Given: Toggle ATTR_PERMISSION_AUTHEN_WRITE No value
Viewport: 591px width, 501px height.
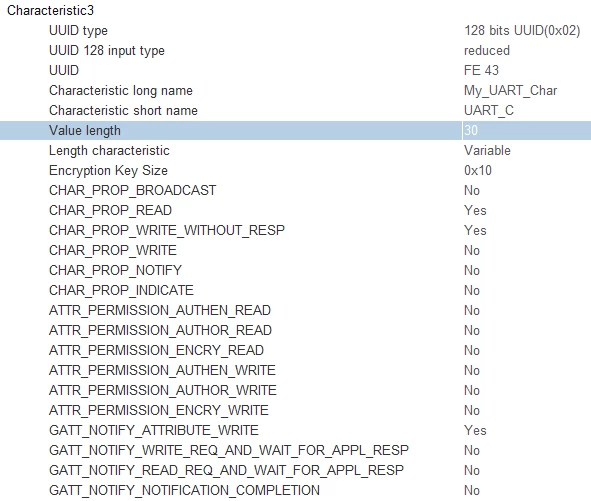Looking at the screenshot, I should (472, 370).
